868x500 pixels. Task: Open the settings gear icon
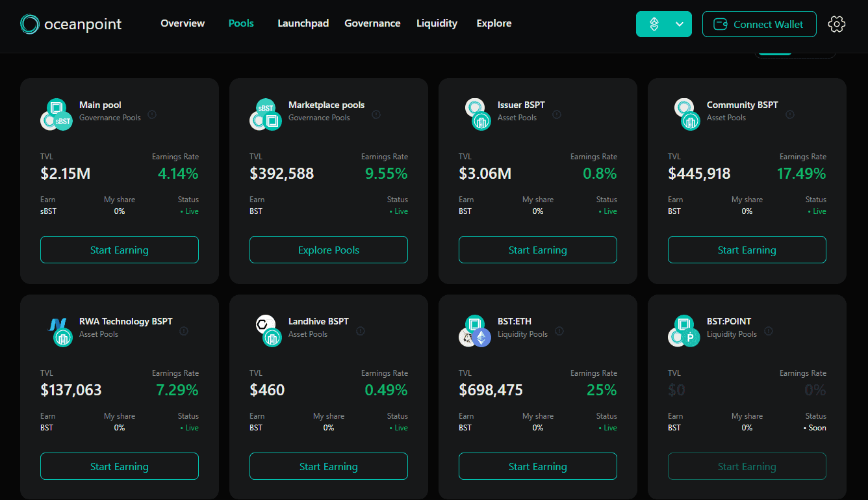pos(836,24)
